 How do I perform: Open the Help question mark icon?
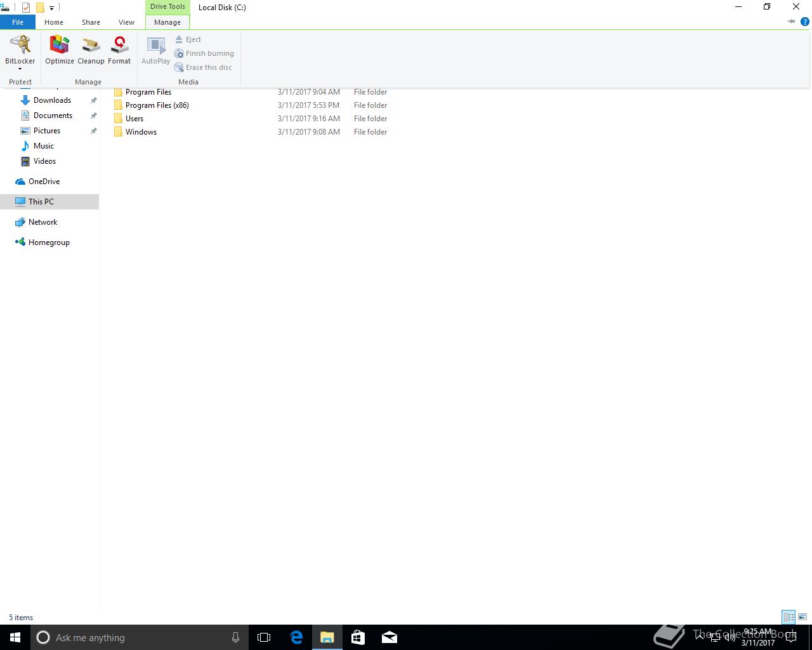(x=805, y=22)
